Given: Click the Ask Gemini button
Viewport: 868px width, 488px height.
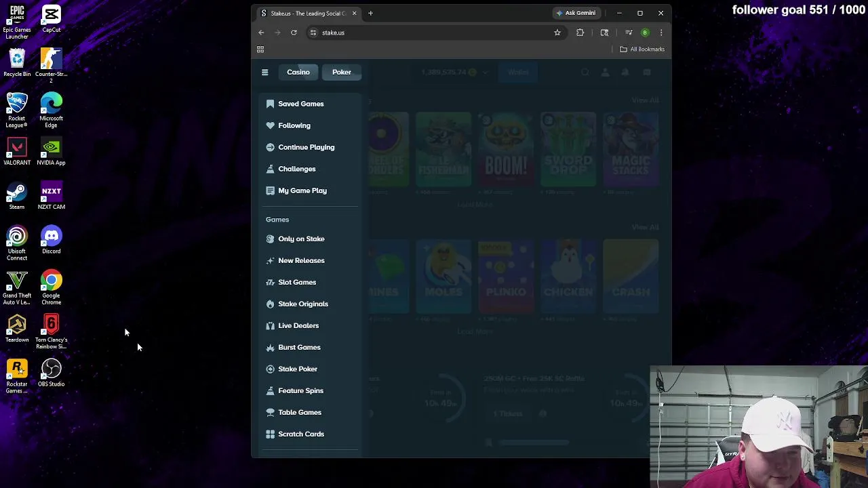Looking at the screenshot, I should (576, 13).
